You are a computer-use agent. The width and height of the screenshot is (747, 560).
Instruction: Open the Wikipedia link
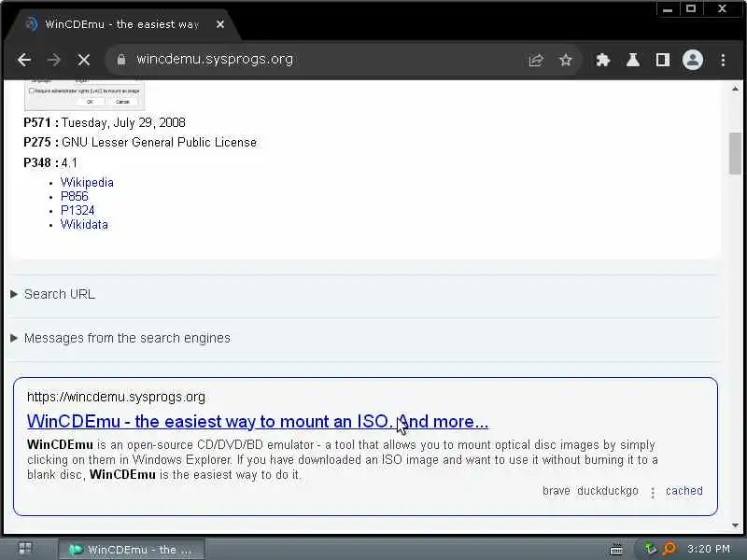87,182
